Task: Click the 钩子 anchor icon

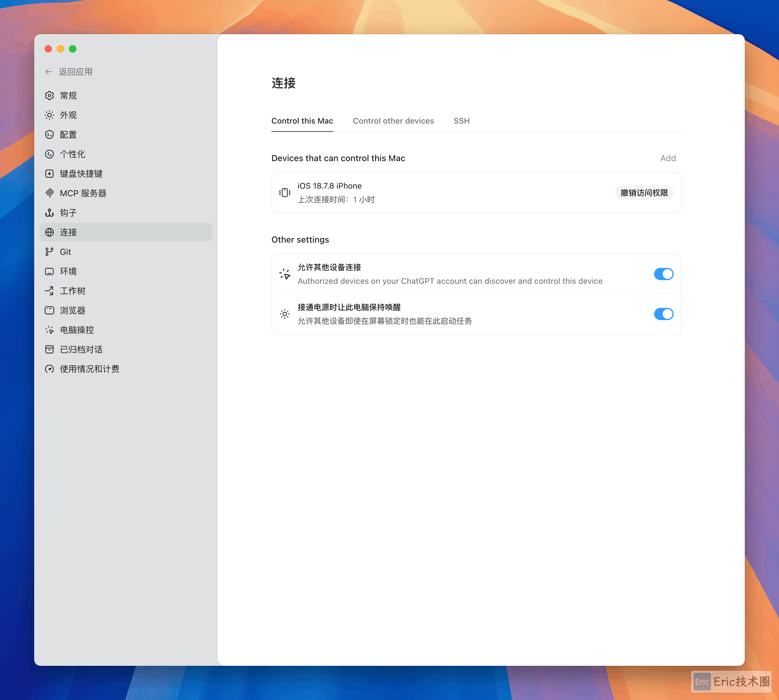Action: tap(49, 213)
